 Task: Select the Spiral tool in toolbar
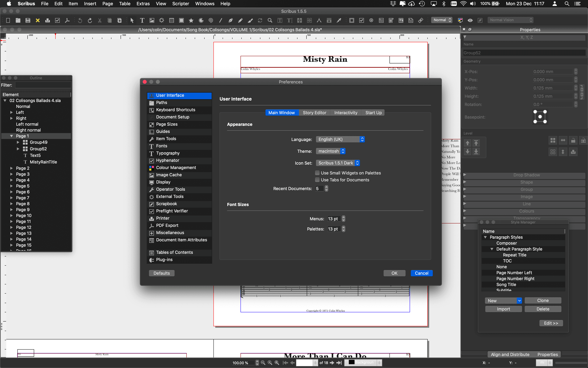click(x=211, y=20)
